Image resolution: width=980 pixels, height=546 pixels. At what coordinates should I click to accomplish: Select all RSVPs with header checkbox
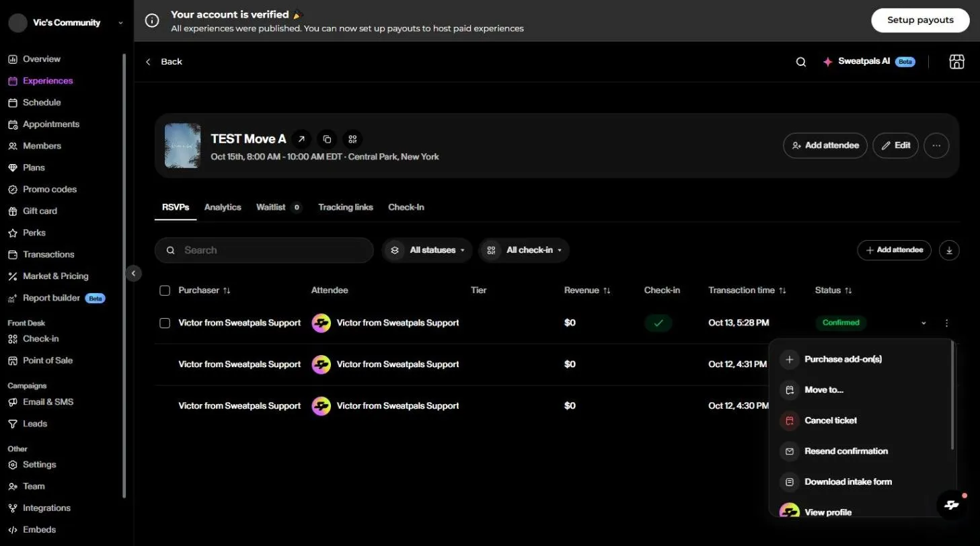click(x=165, y=290)
